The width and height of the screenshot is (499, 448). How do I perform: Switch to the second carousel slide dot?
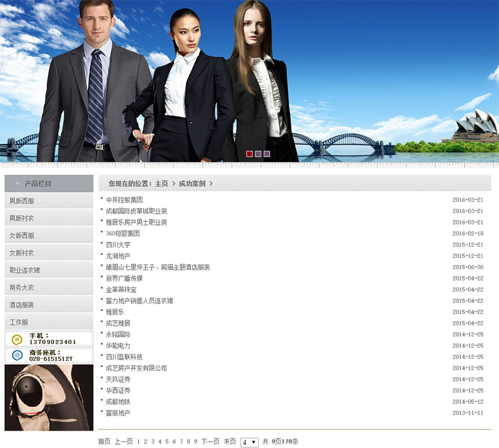click(x=258, y=154)
